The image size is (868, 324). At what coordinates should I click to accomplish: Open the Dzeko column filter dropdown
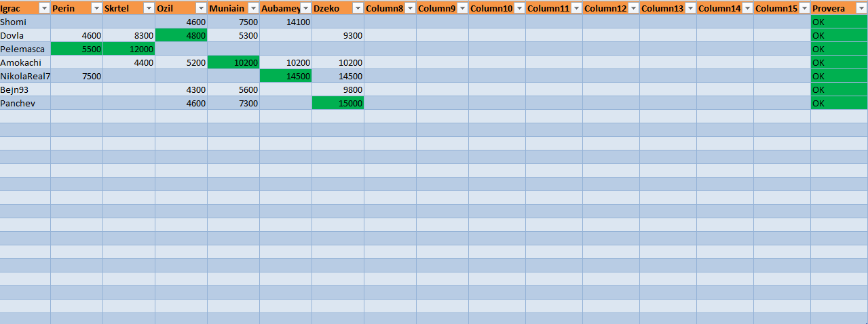click(x=358, y=8)
